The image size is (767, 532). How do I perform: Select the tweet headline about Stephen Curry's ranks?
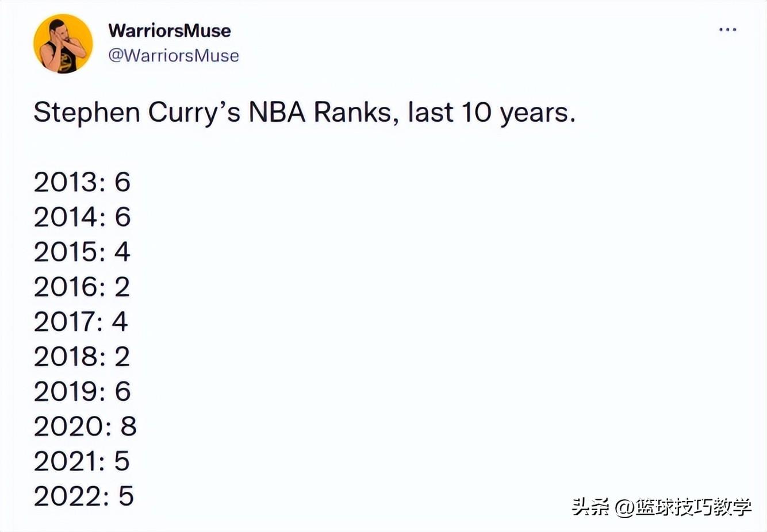[x=305, y=112]
